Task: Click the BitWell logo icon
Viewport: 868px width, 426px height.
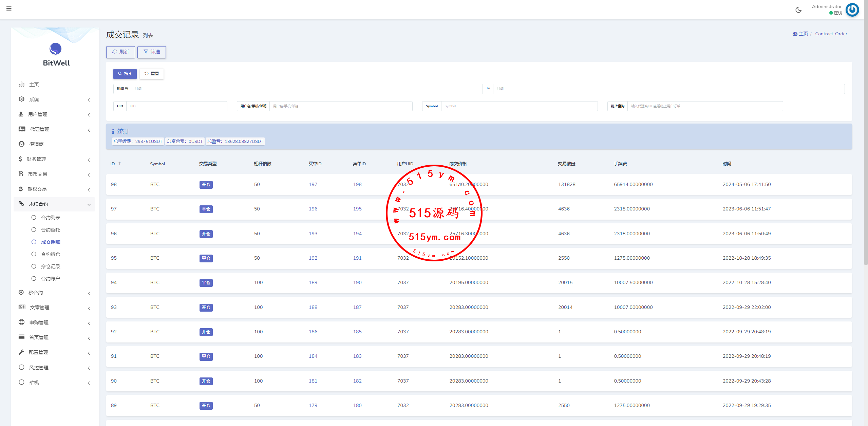Action: click(55, 49)
